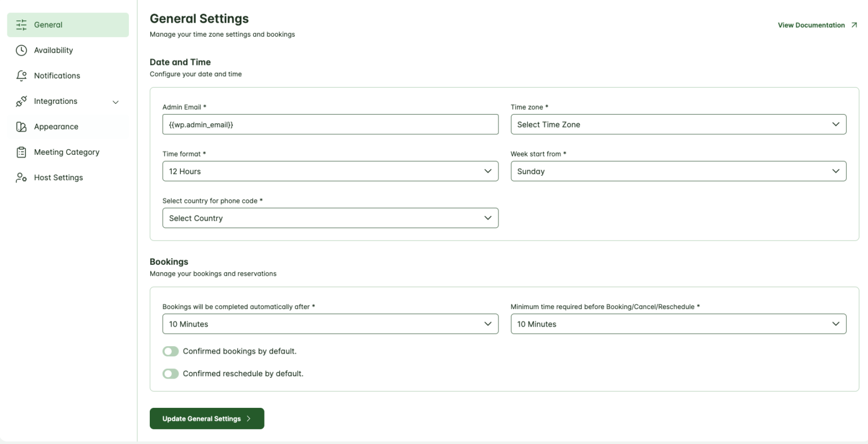The image size is (868, 444).
Task: Toggle the Confirmed bookings switch off
Action: coord(170,351)
